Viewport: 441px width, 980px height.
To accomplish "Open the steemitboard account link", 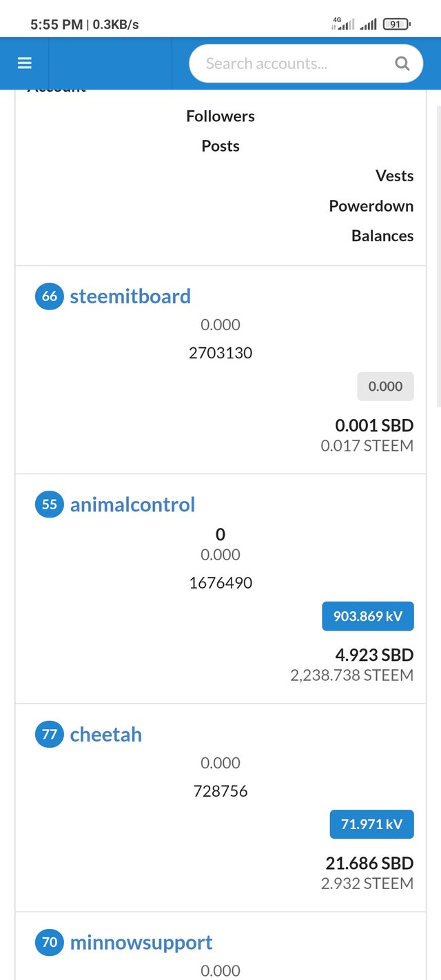I will pyautogui.click(x=130, y=296).
